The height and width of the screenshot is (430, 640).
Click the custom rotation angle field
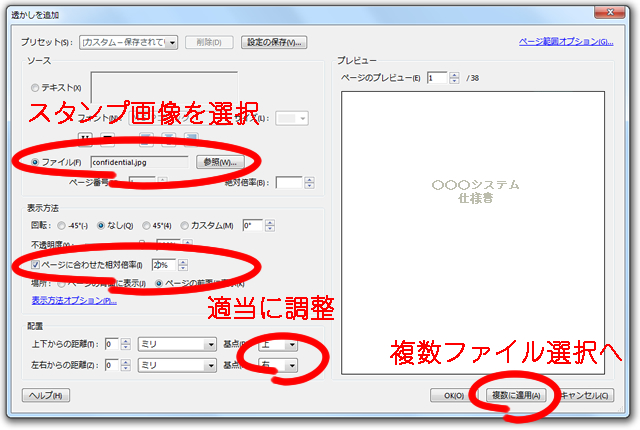pyautogui.click(x=253, y=225)
